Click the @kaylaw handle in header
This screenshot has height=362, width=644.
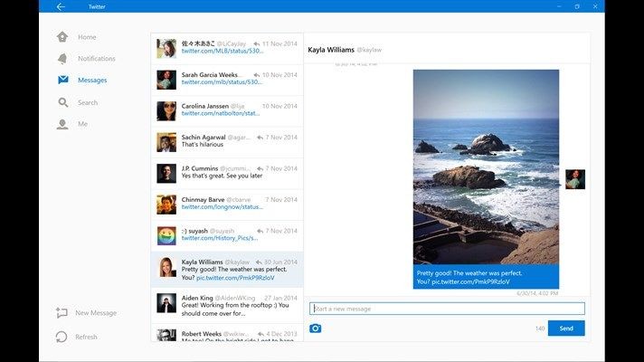[x=369, y=50]
